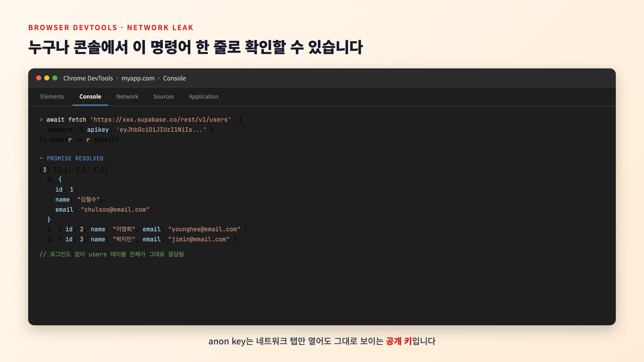Open the Elements tab
Screen dimensions: 644x362
coord(52,96)
